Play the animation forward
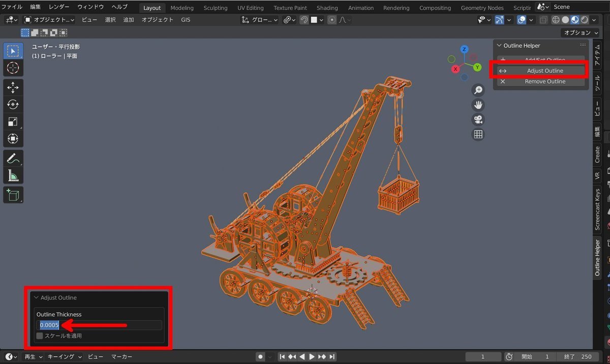 (x=312, y=357)
